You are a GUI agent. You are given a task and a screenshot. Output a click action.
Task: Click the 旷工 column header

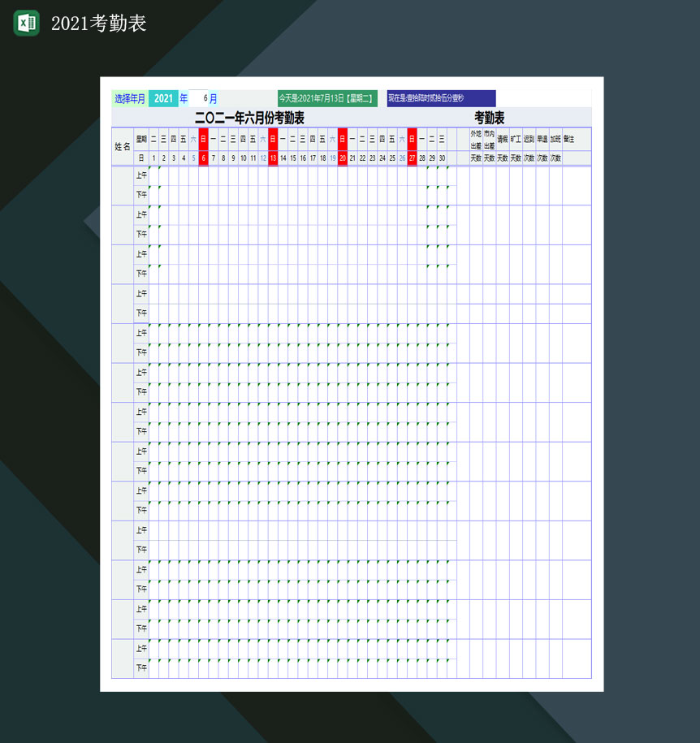pos(514,138)
